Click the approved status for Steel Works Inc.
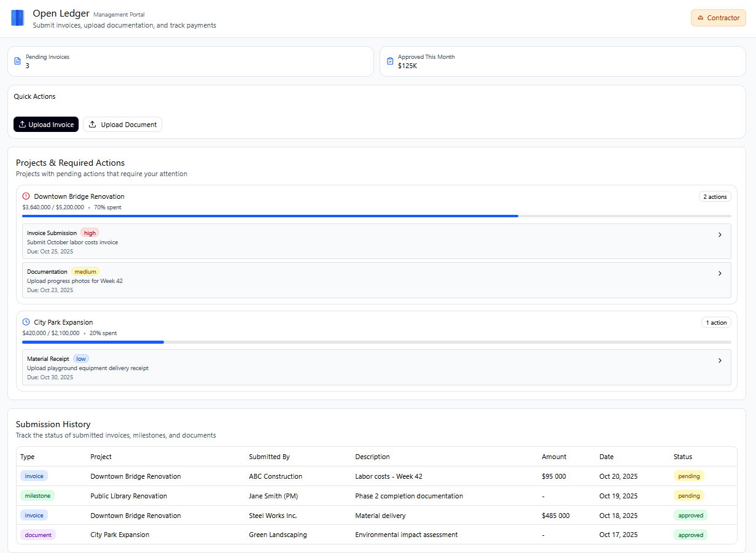Image resolution: width=756 pixels, height=553 pixels. point(690,516)
